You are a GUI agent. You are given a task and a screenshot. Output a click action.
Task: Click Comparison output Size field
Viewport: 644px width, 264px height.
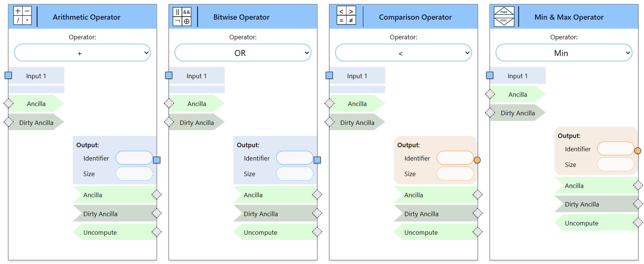pos(455,174)
